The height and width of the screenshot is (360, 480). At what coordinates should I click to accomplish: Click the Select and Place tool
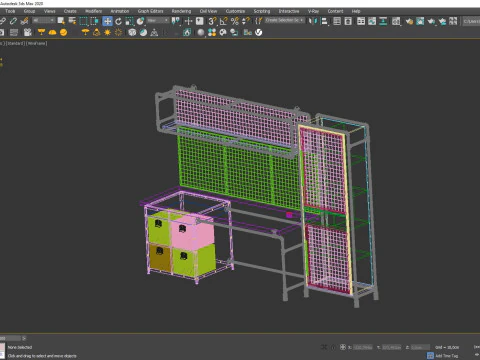pyautogui.click(x=140, y=21)
